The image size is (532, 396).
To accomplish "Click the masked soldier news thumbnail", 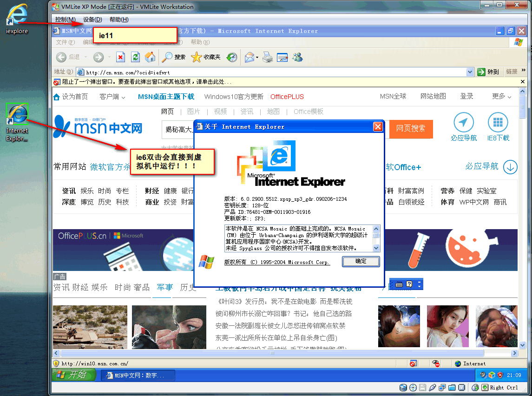I will click(169, 327).
